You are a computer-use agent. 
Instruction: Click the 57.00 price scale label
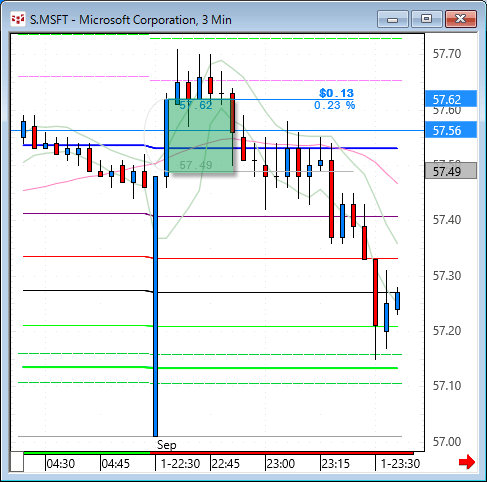[x=447, y=441]
